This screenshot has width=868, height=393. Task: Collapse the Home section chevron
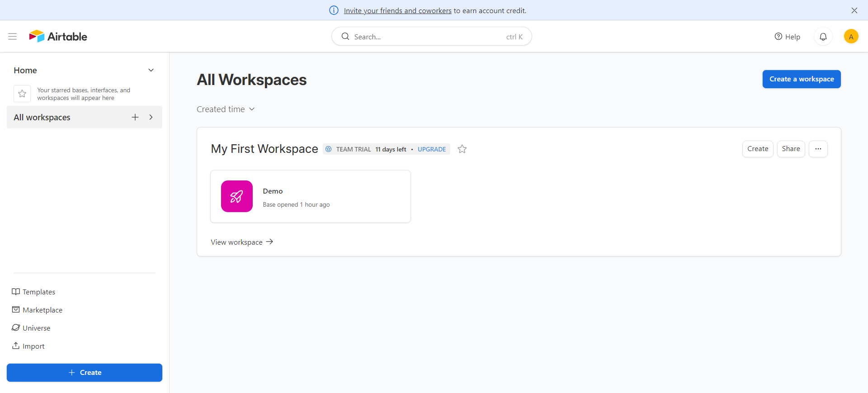(x=151, y=70)
